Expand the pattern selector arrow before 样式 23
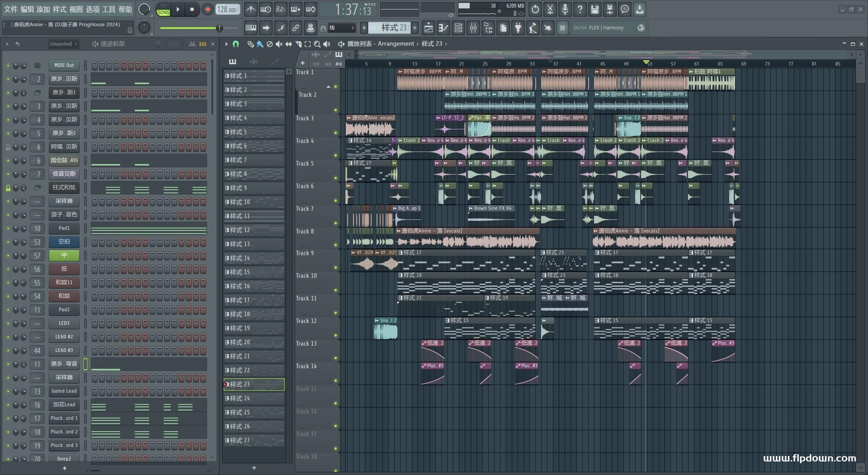This screenshot has width=868, height=475. (364, 28)
